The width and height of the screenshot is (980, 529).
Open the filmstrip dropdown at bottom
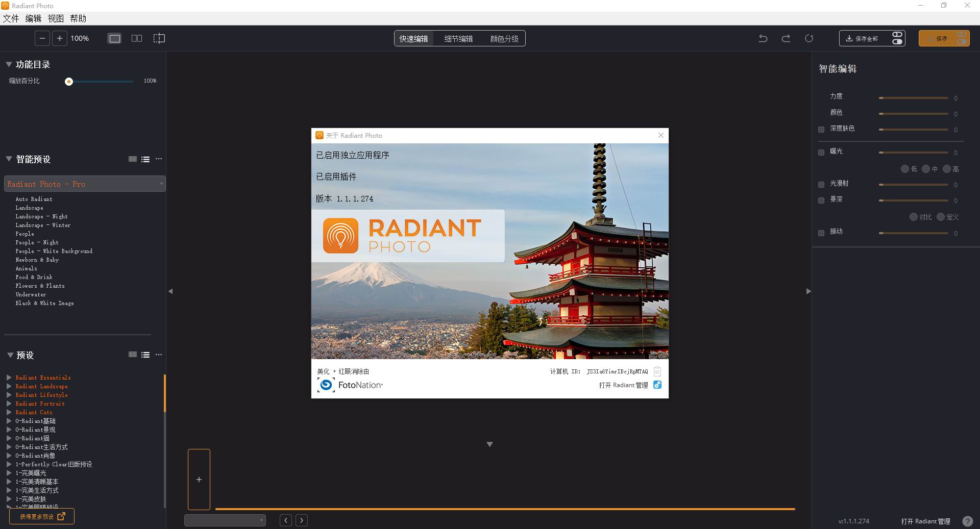(225, 520)
